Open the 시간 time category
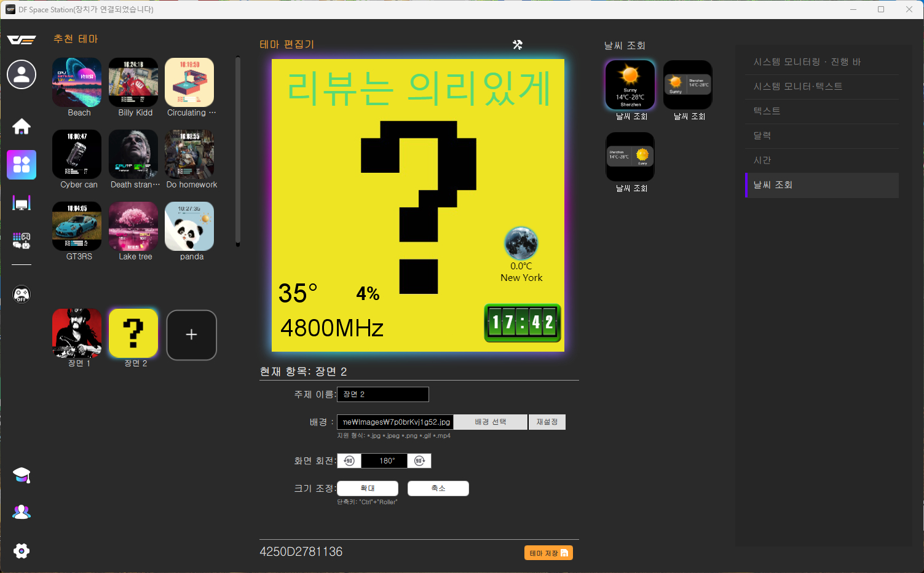The image size is (924, 573). (822, 160)
